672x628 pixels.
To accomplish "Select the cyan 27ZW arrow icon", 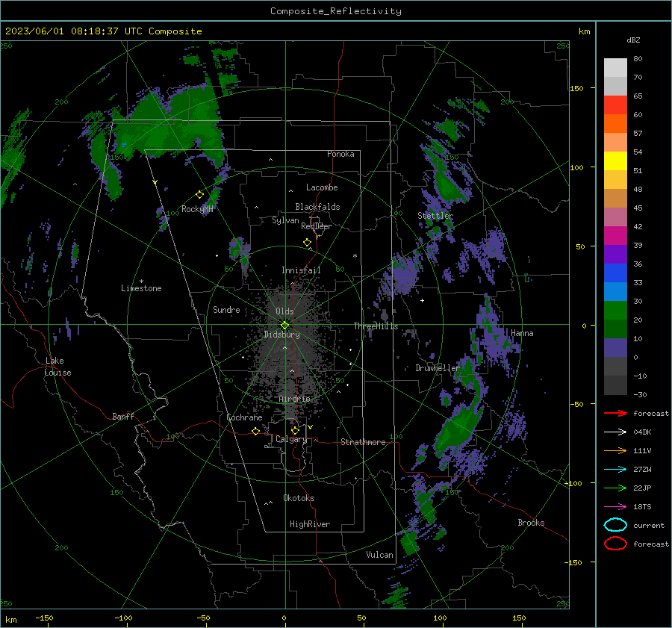I will pyautogui.click(x=615, y=470).
